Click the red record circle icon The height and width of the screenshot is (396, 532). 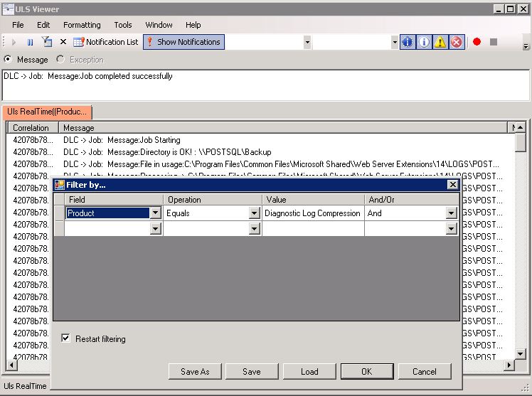pyautogui.click(x=477, y=42)
